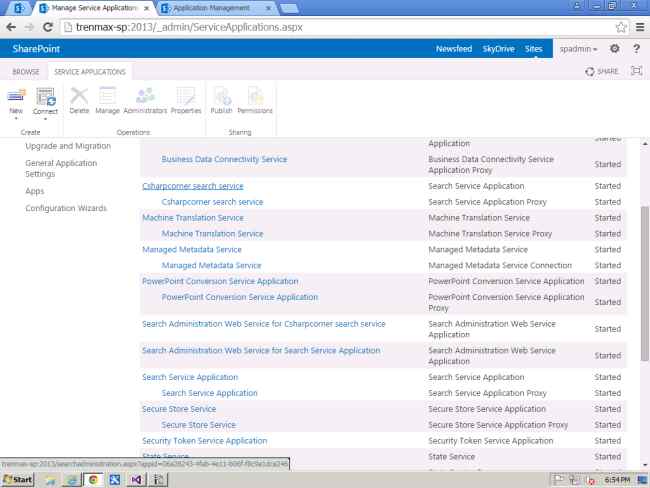Click 'Managed Metadata Service Connection' type text

[x=500, y=265]
